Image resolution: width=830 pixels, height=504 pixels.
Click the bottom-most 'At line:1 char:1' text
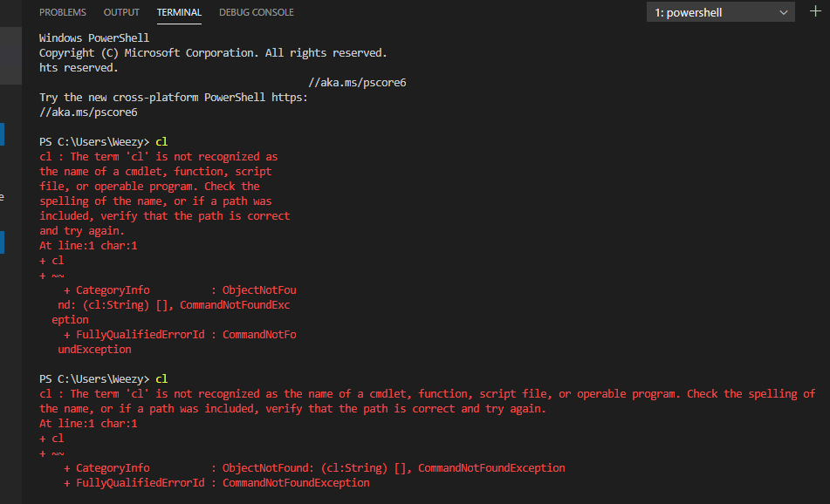(88, 424)
